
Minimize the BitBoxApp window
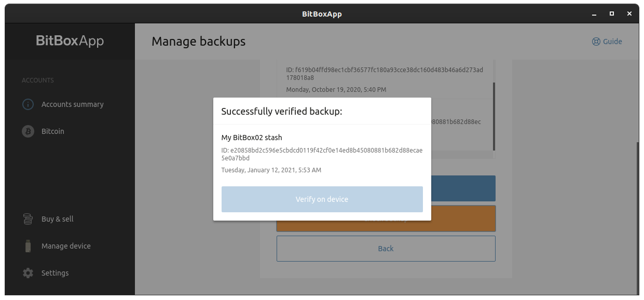(594, 14)
